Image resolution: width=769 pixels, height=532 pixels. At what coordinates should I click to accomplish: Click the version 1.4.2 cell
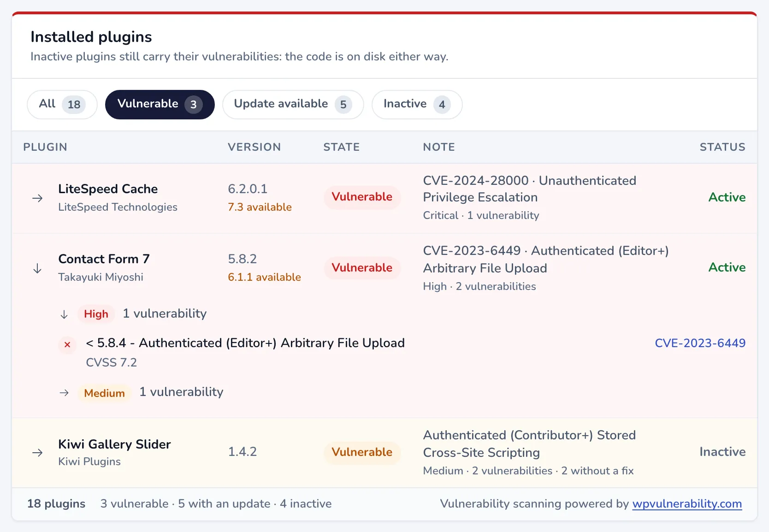[243, 452]
